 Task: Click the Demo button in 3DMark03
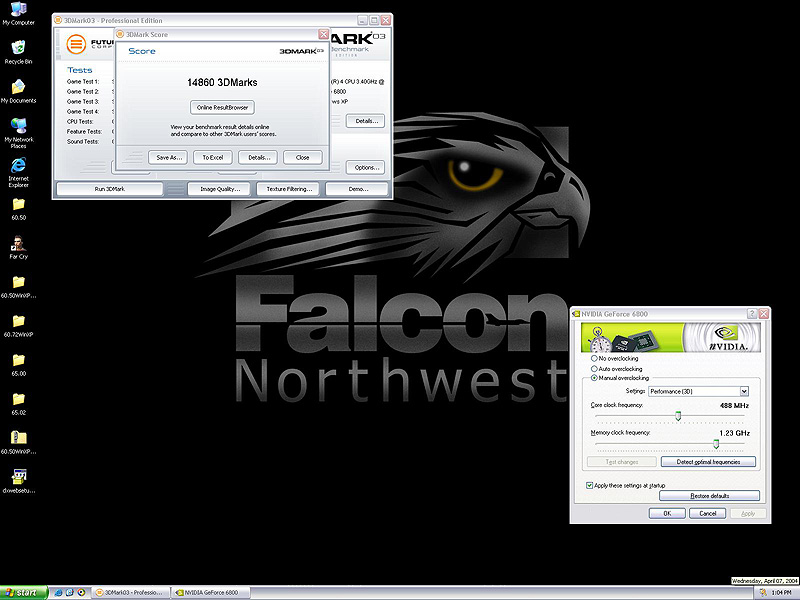tap(358, 189)
